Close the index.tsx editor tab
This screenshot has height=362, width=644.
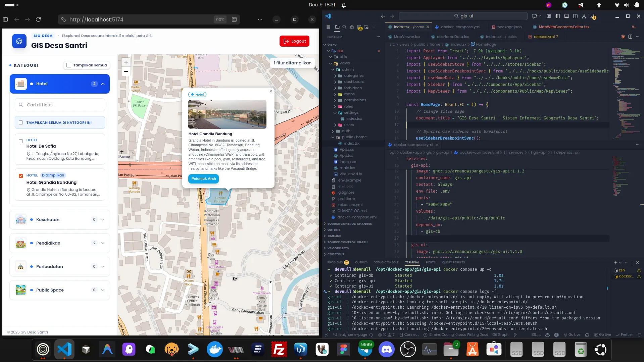428,27
